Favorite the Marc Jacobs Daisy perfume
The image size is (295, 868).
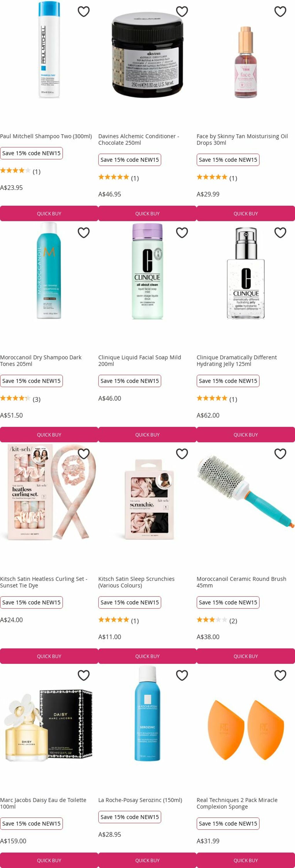tap(84, 675)
